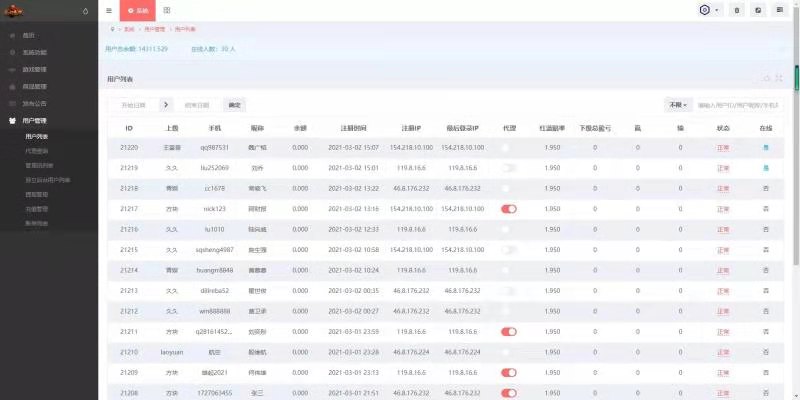
Task: Collapse the 用户管理 sidebar section
Action: (42, 120)
